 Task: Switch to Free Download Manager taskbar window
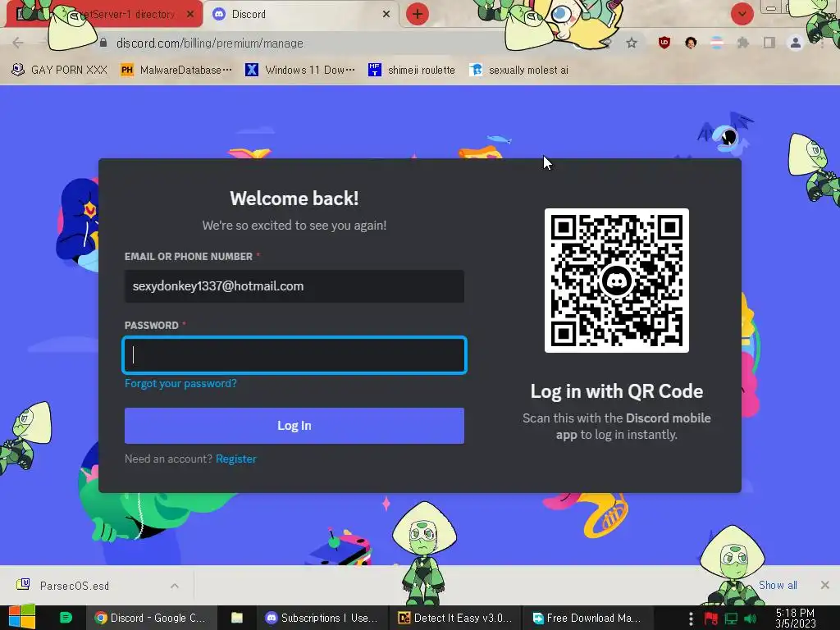(x=587, y=618)
